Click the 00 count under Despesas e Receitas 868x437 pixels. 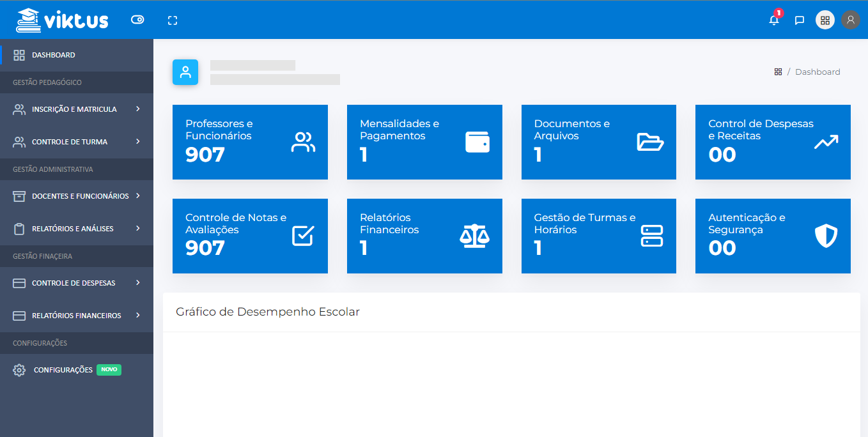tap(722, 155)
